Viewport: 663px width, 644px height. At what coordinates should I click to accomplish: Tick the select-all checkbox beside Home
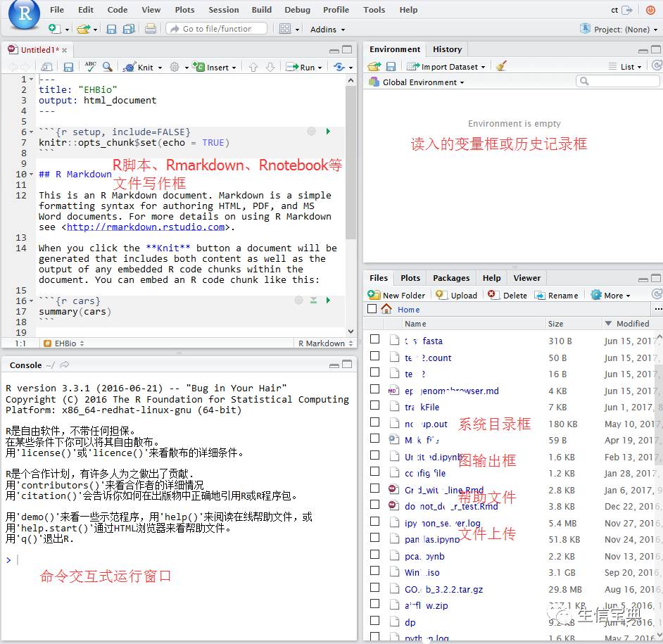372,309
